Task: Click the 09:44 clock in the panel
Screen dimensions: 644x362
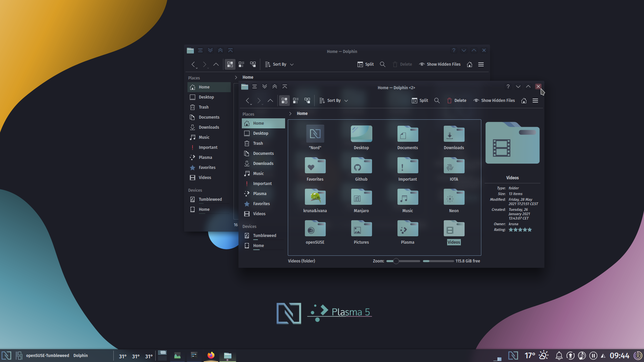Action: [x=620, y=356]
